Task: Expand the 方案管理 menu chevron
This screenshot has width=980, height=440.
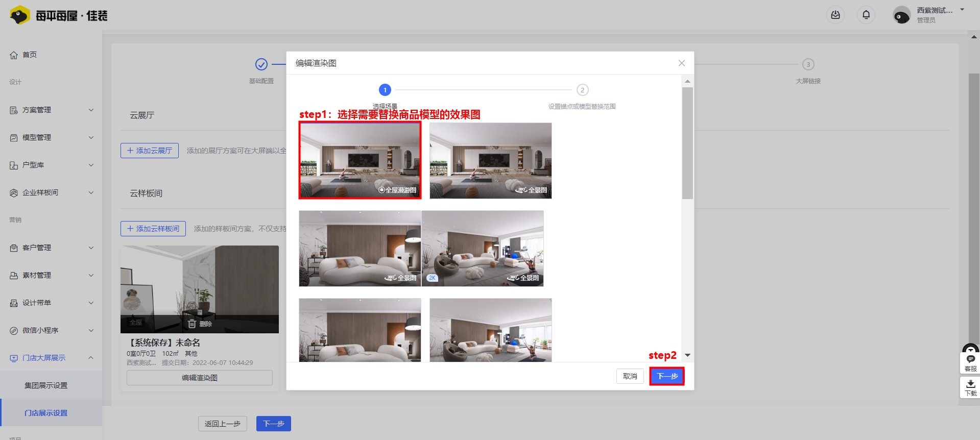Action: [x=91, y=110]
